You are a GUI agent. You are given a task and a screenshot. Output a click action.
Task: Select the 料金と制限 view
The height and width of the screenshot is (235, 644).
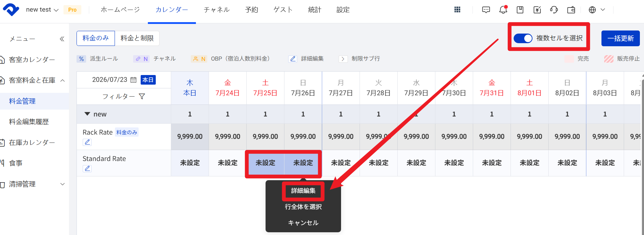click(x=137, y=38)
